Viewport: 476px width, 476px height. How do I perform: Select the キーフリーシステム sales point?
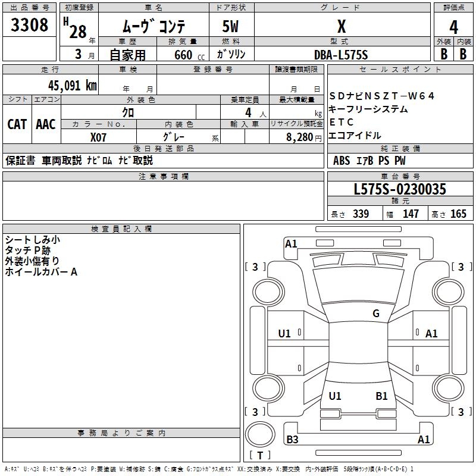[368, 109]
